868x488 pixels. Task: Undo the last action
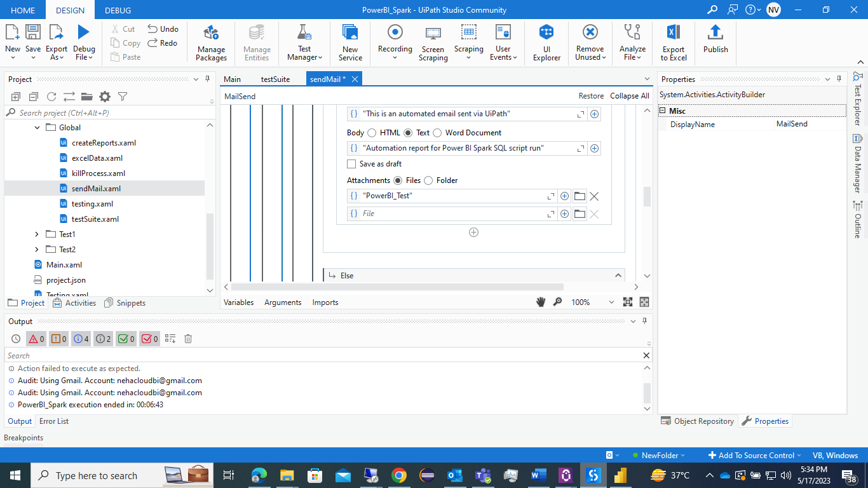tap(163, 29)
